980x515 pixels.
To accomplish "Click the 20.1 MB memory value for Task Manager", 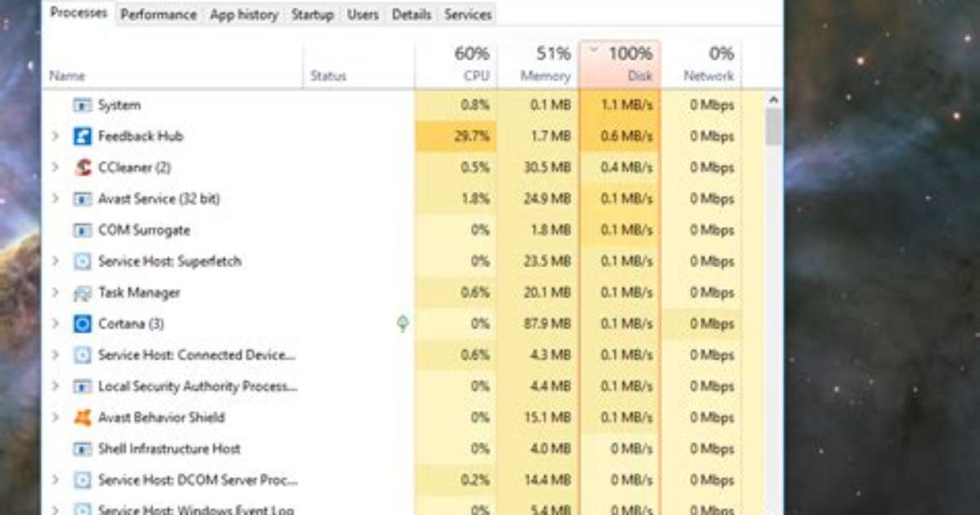I will [547, 293].
